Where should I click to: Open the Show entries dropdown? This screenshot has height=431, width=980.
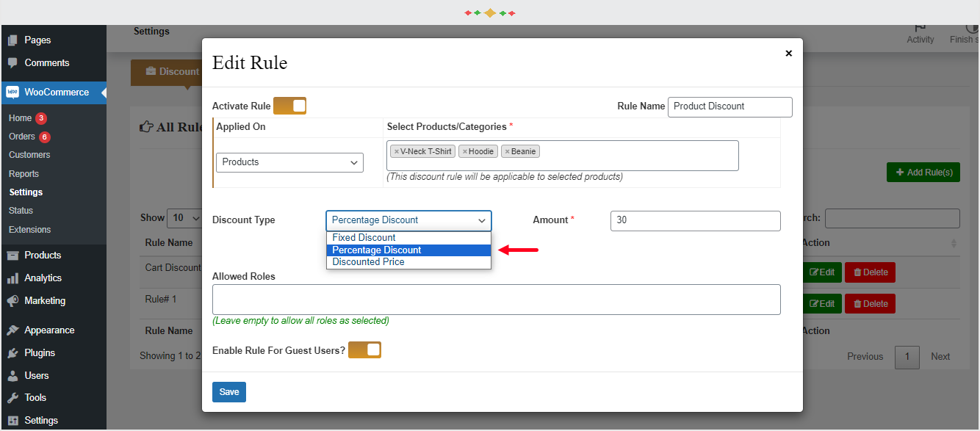tap(184, 217)
